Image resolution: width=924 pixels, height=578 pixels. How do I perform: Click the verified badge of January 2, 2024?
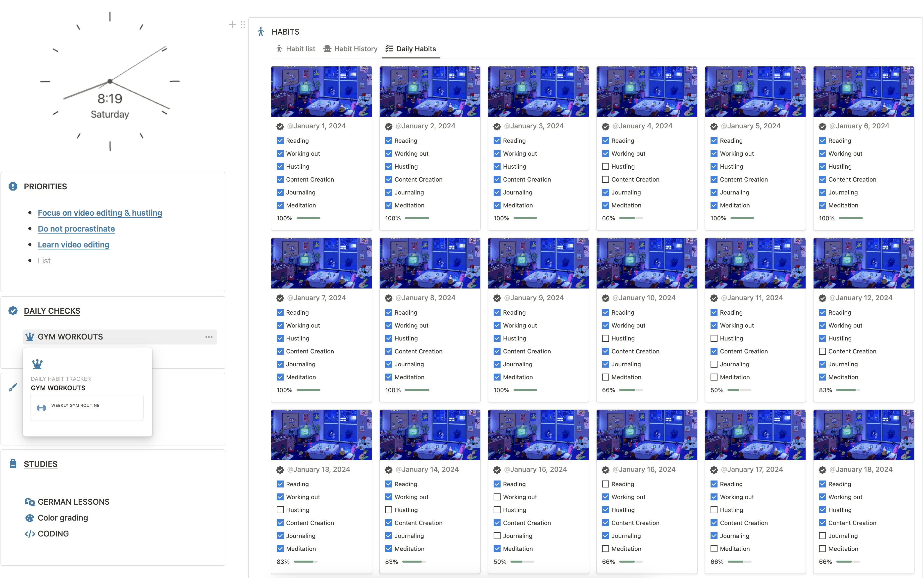pos(389,126)
